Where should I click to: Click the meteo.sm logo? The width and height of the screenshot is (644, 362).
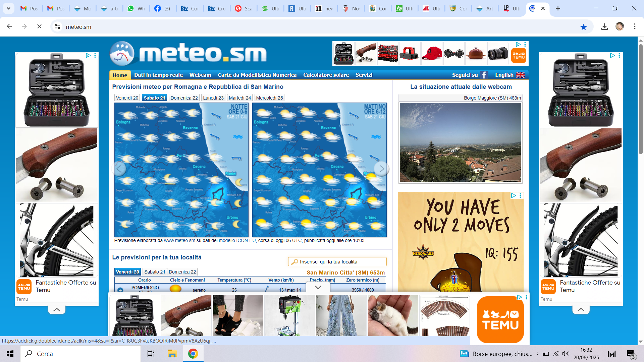coord(188,54)
